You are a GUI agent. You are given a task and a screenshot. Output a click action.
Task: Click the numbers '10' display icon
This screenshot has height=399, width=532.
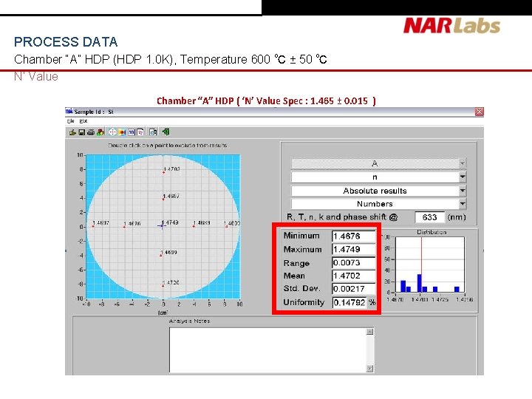tap(132, 132)
